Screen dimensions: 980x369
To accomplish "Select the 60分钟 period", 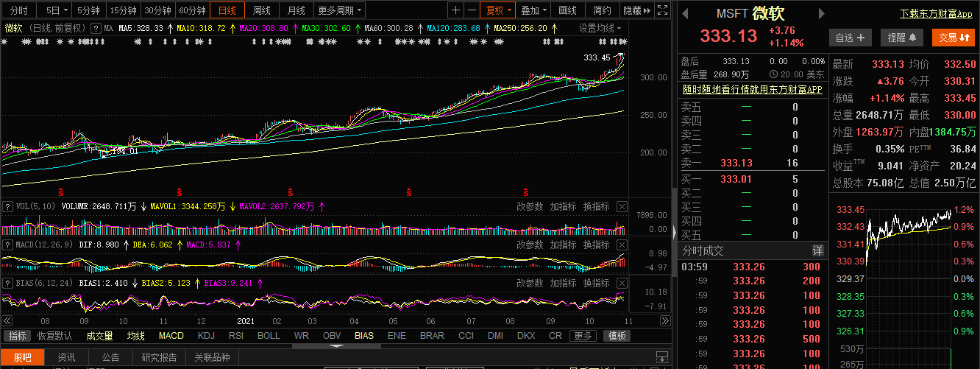I will (192, 10).
